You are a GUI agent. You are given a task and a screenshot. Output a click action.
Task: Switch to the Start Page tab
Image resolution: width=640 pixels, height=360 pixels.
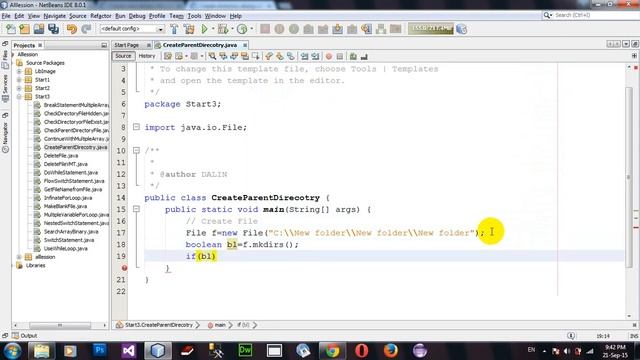(127, 45)
